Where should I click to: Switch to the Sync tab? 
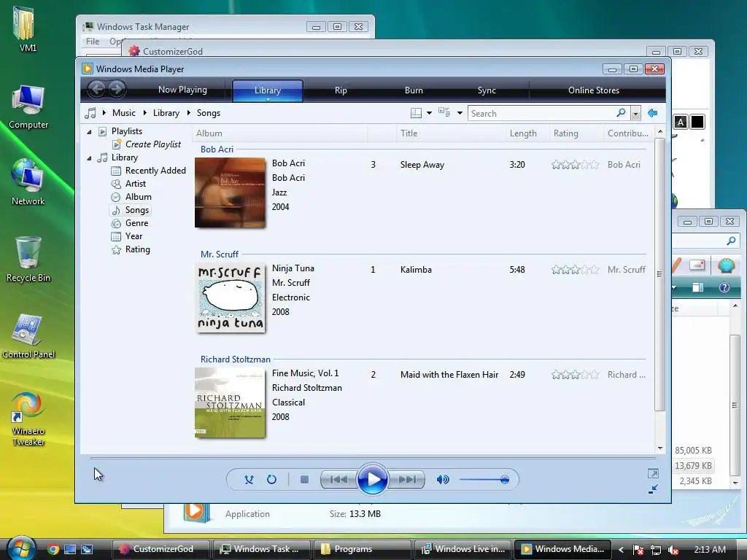click(487, 90)
